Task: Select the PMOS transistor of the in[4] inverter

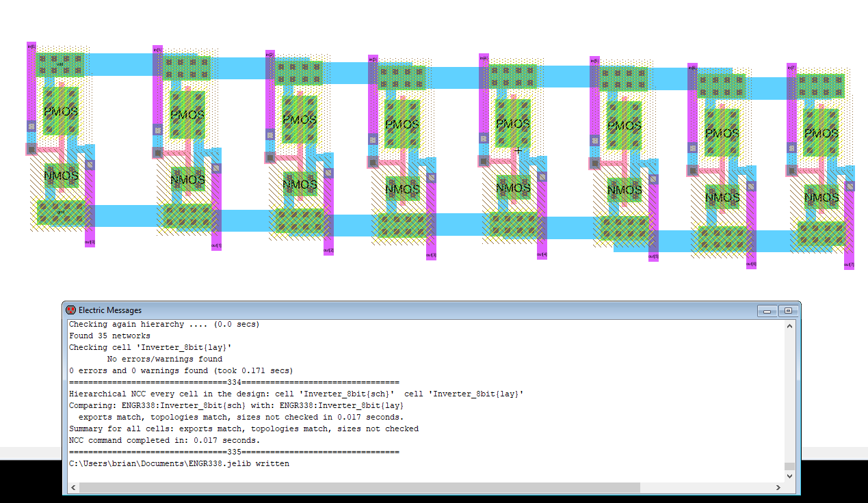Action: [512, 124]
